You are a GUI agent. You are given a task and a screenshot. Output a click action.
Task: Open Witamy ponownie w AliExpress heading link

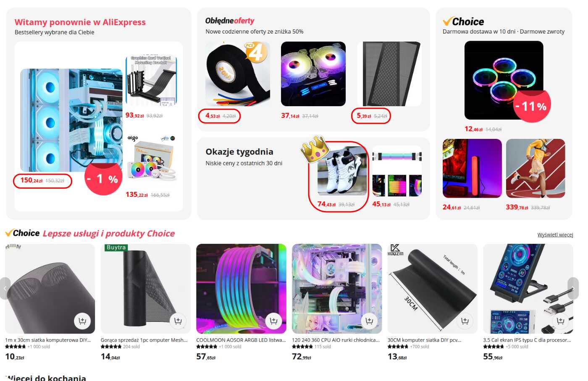point(80,22)
